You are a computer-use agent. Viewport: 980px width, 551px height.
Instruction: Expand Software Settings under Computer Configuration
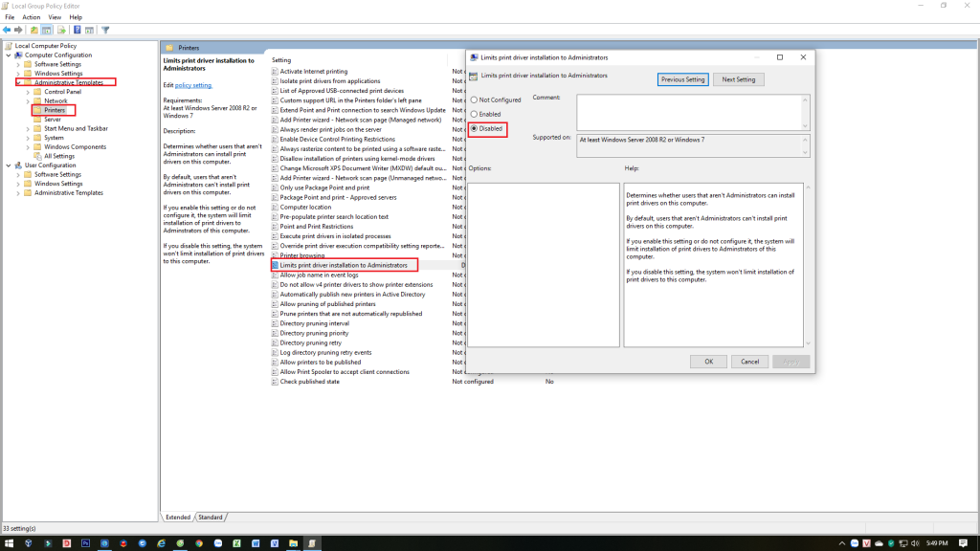18,64
